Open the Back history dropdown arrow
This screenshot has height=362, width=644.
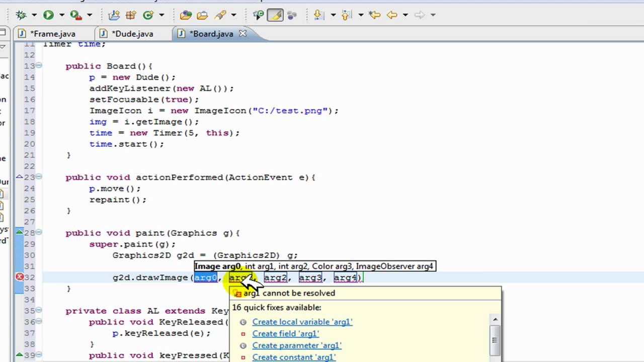click(405, 15)
